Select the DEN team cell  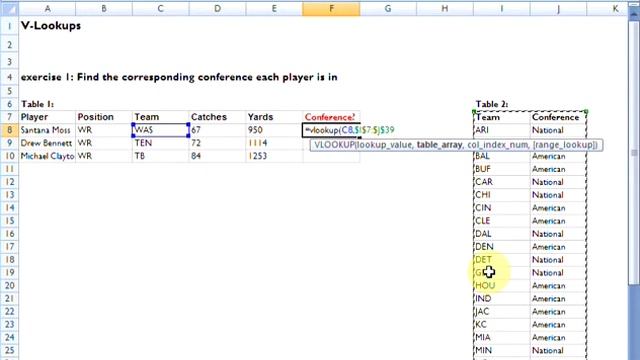[x=502, y=247]
